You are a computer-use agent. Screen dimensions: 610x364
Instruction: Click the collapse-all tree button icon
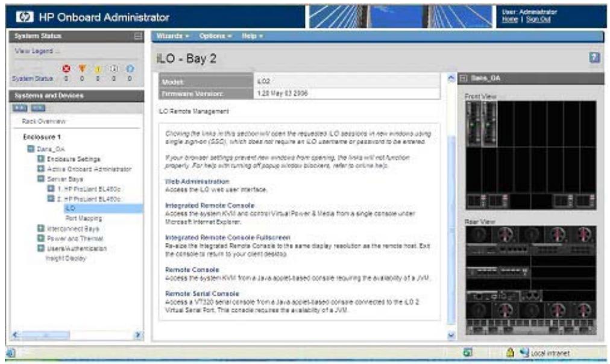click(38, 108)
